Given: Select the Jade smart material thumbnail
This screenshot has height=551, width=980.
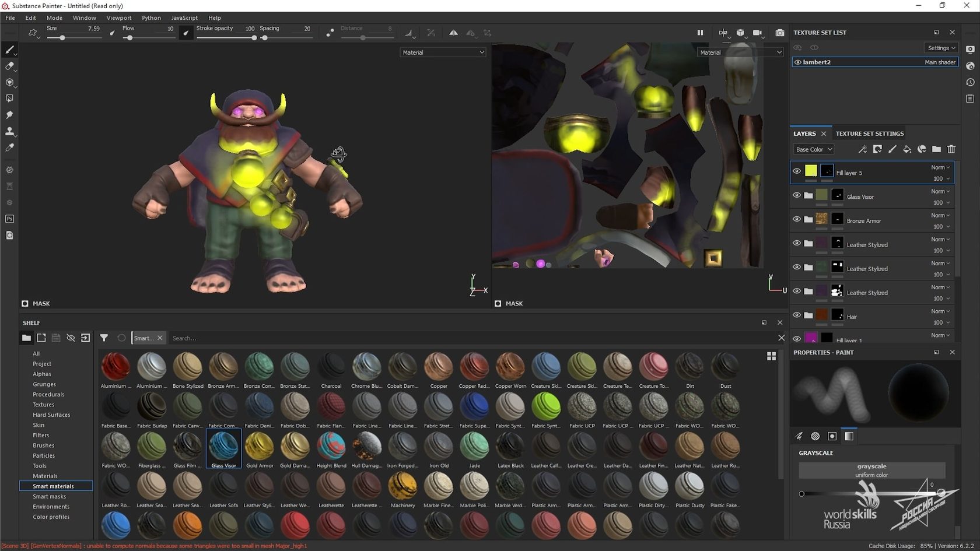Looking at the screenshot, I should pos(474,450).
